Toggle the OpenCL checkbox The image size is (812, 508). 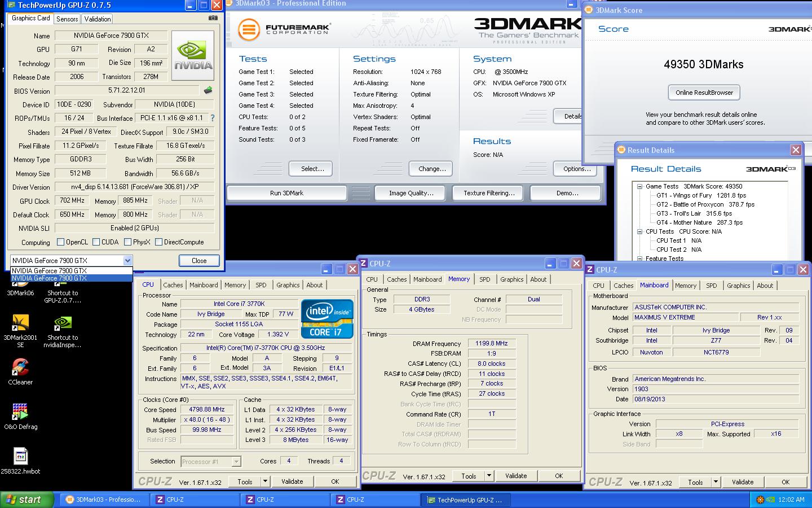tap(61, 242)
